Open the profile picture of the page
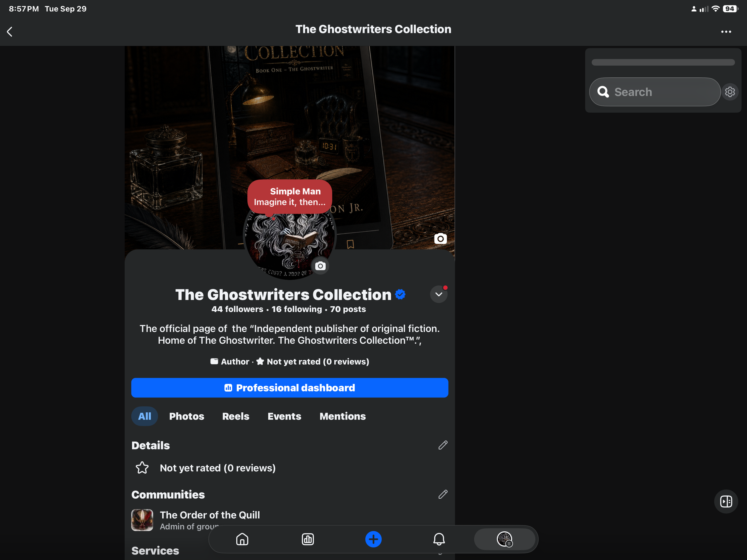 (290, 243)
